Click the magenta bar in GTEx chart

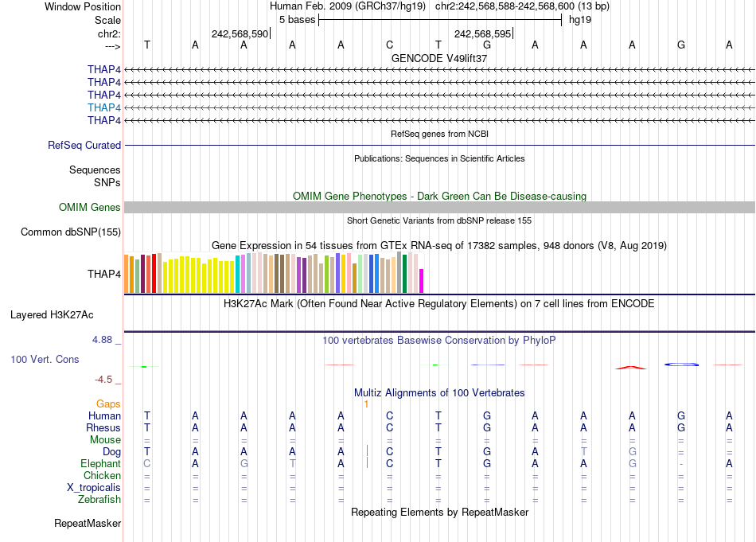(422, 281)
